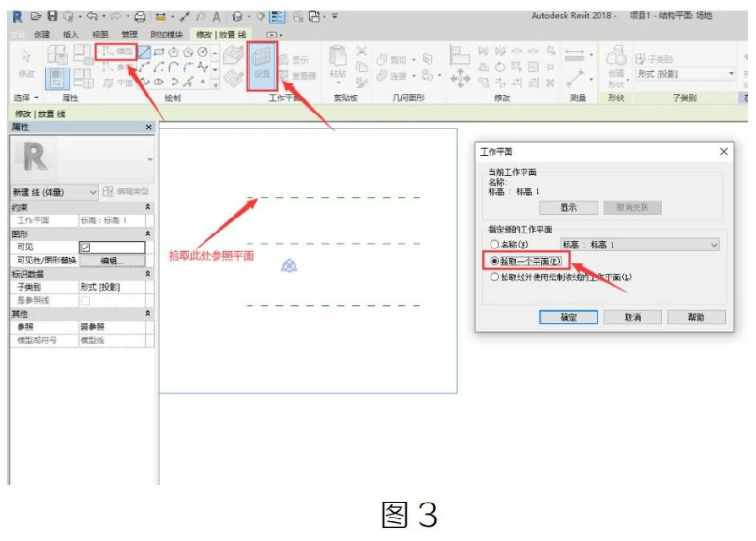Click the Delete X icon in Modify panel

tap(551, 83)
